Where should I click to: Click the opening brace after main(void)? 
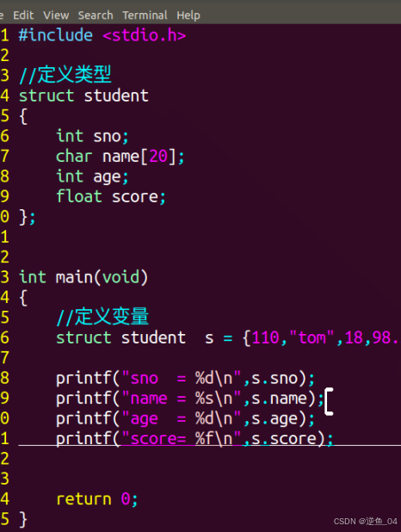[23, 298]
